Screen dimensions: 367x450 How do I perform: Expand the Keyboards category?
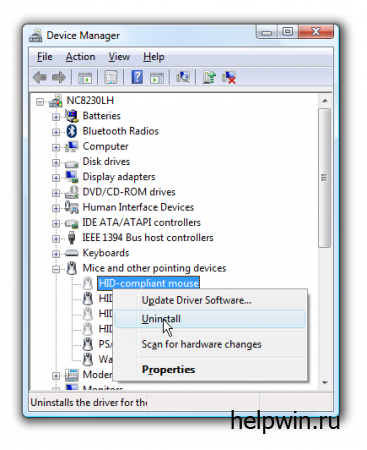tap(56, 254)
